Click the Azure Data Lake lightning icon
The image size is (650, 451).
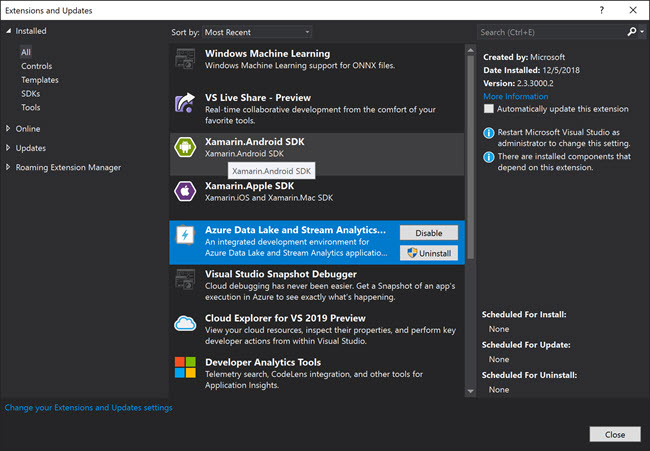coord(185,235)
